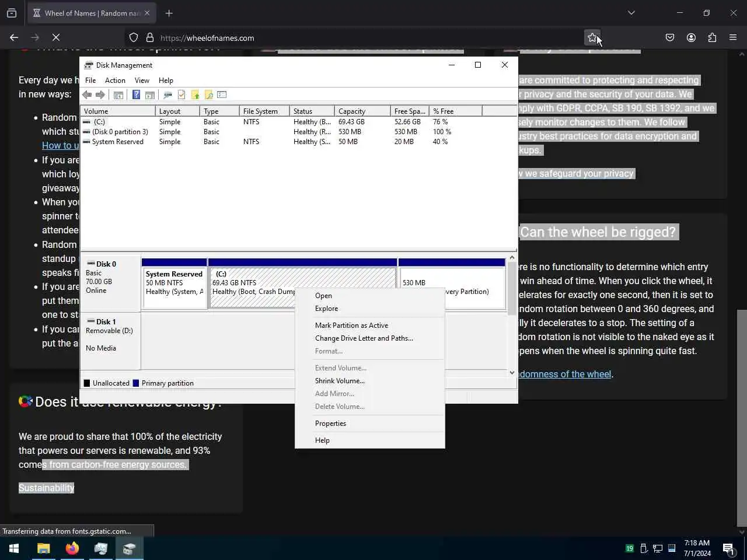The height and width of the screenshot is (560, 747).
Task: Sort by the % Free column header
Action: click(x=456, y=111)
